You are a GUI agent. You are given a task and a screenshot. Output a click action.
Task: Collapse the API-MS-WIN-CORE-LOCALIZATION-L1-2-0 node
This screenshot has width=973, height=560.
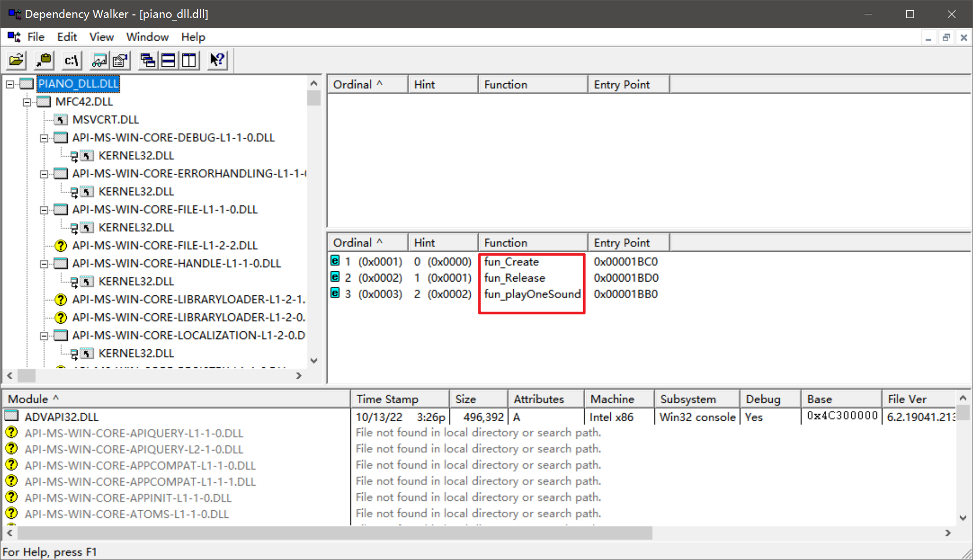(44, 335)
